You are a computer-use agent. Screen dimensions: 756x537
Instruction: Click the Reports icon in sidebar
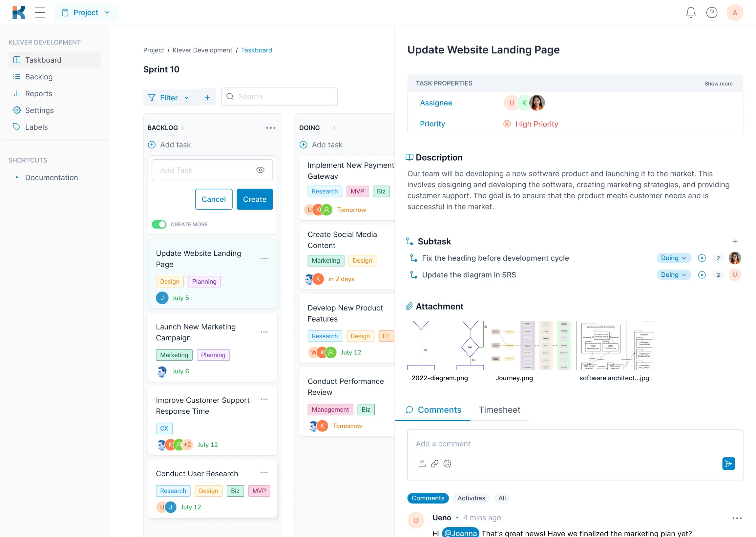point(17,93)
